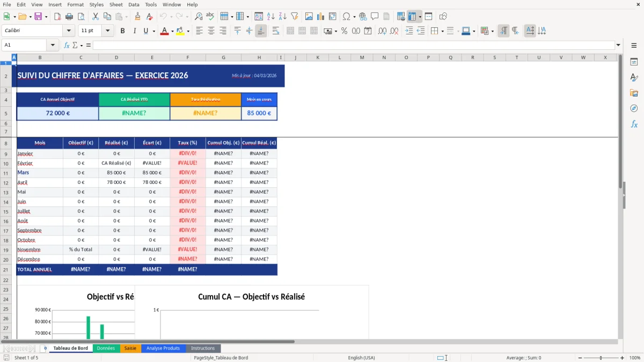This screenshot has width=644, height=362.
Task: Switch to the Saisie sheet tab
Action: point(130,349)
